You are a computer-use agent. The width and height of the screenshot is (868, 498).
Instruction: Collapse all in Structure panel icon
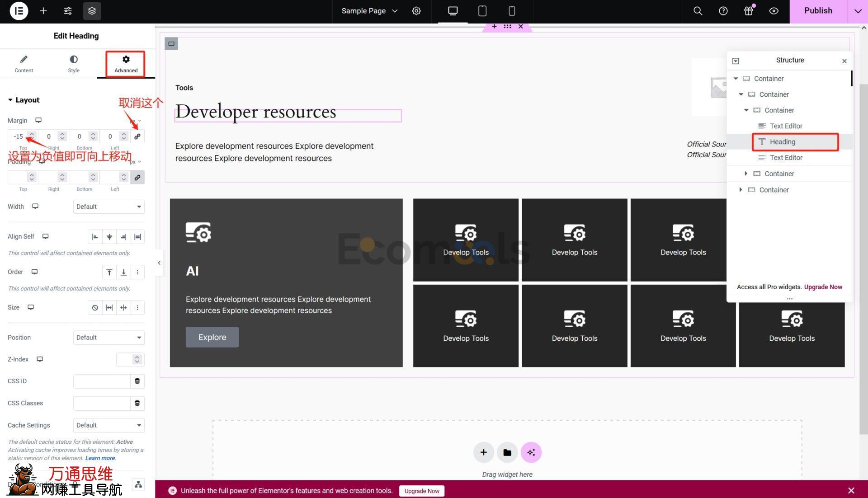[x=736, y=61]
